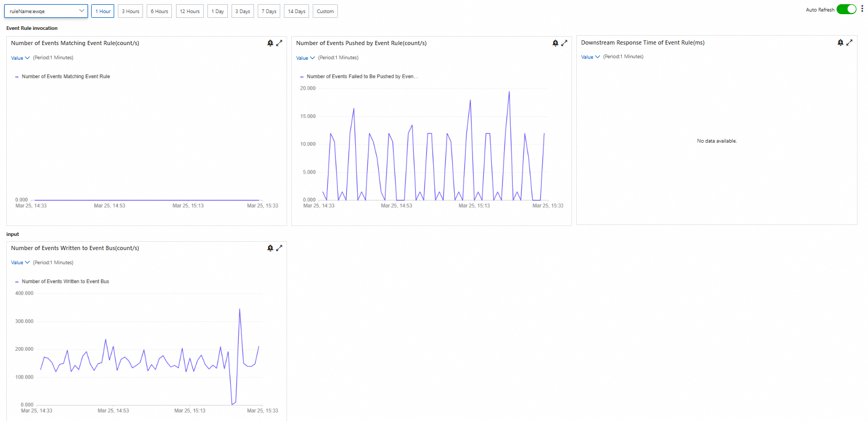
Task: Maximize the Downstream Response Time panel
Action: pos(849,42)
